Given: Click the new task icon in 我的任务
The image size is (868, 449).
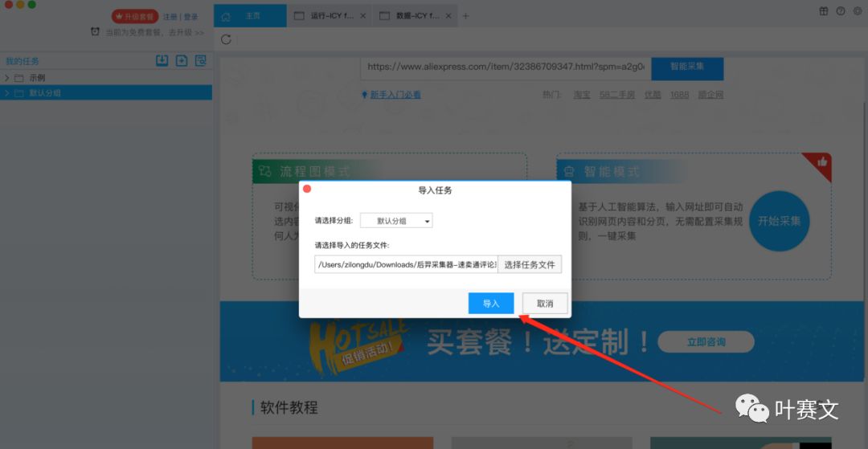Looking at the screenshot, I should coord(182,61).
